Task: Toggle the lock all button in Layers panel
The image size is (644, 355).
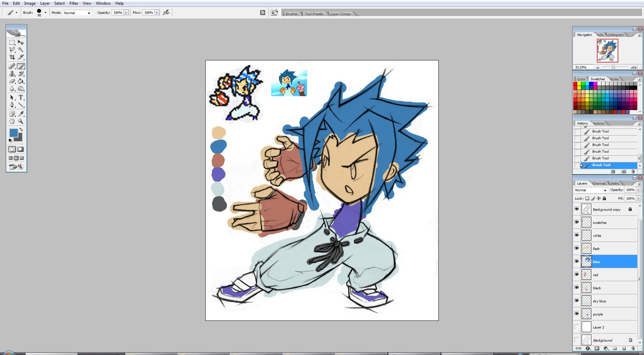Action: point(605,198)
